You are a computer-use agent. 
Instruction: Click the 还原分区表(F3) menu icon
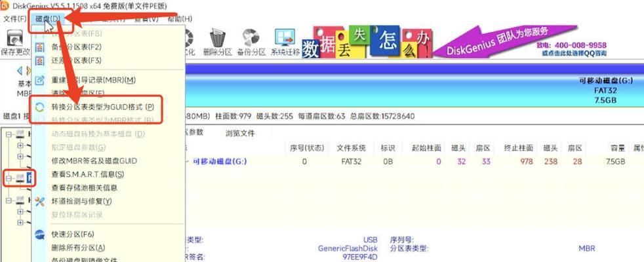click(x=40, y=61)
